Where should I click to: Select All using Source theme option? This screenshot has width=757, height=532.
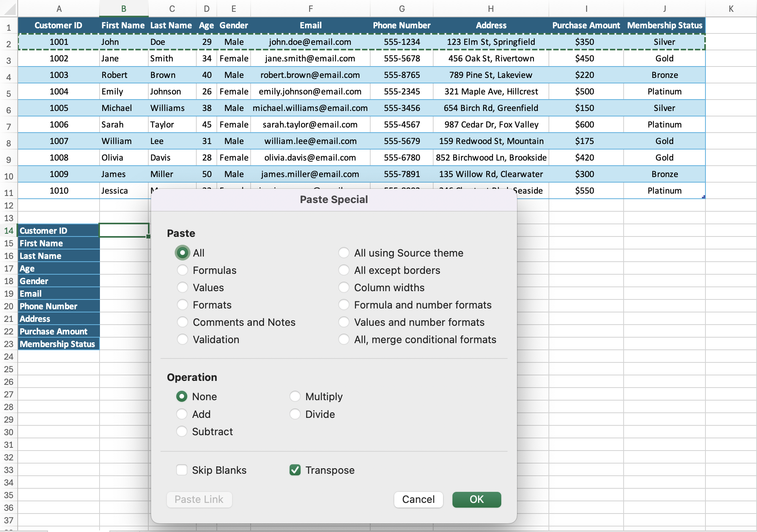click(343, 253)
